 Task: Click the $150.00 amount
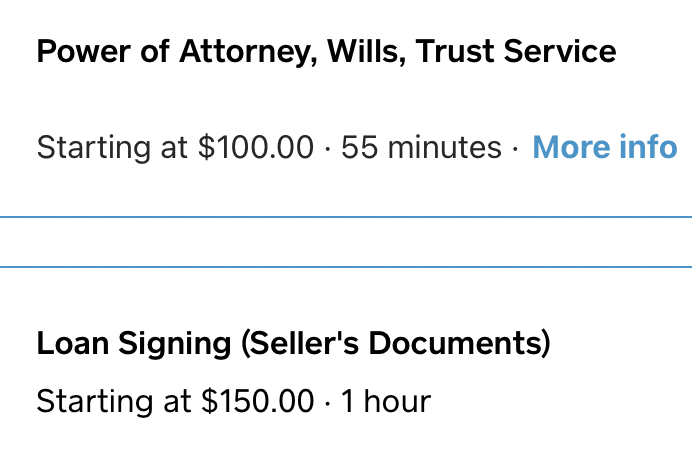[258, 401]
